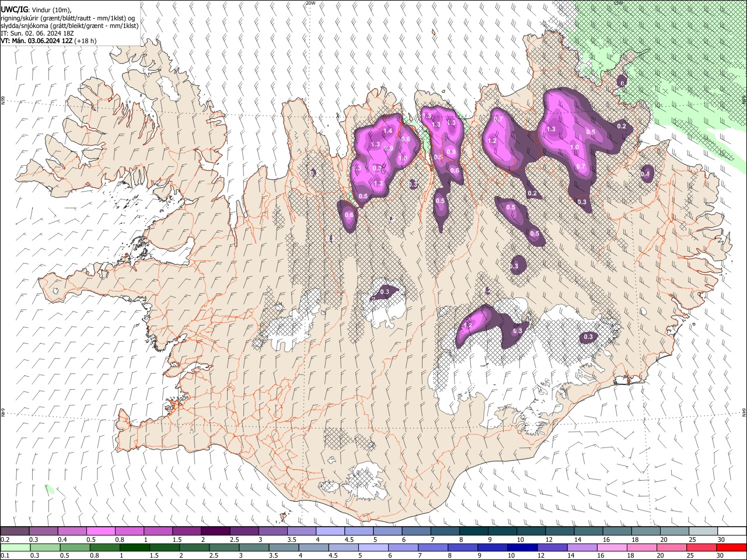This screenshot has height=560, width=747.
Task: Click the bright red swatch after the lower 30
Action: 731,548
